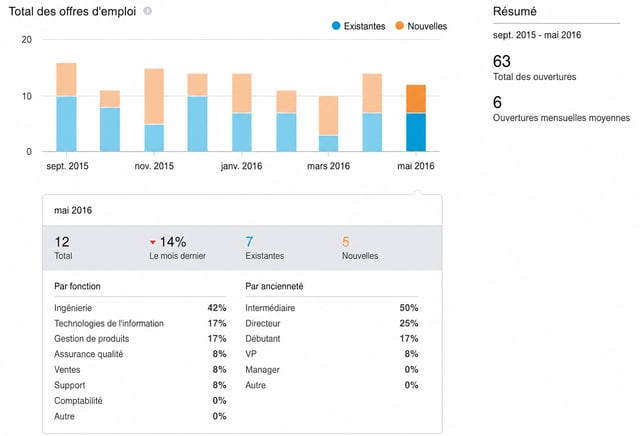Image resolution: width=640 pixels, height=436 pixels.
Task: Click the dark orange mai 2016 bar segment
Action: pos(416,99)
